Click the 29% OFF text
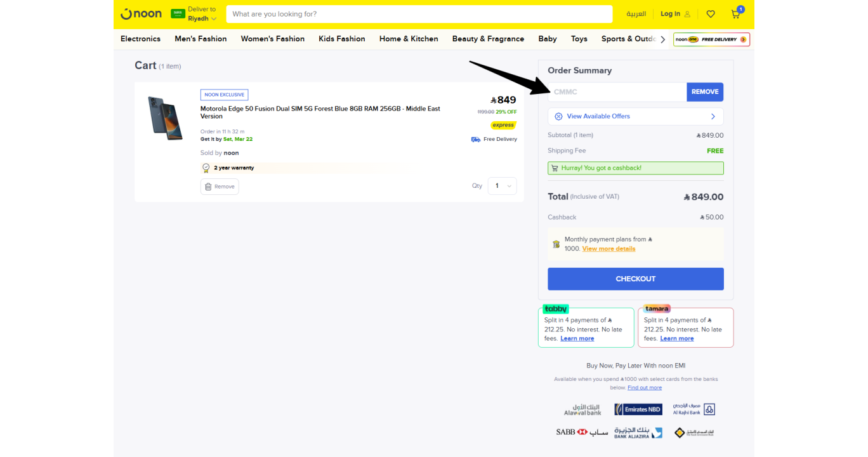868x457 pixels. pos(506,112)
